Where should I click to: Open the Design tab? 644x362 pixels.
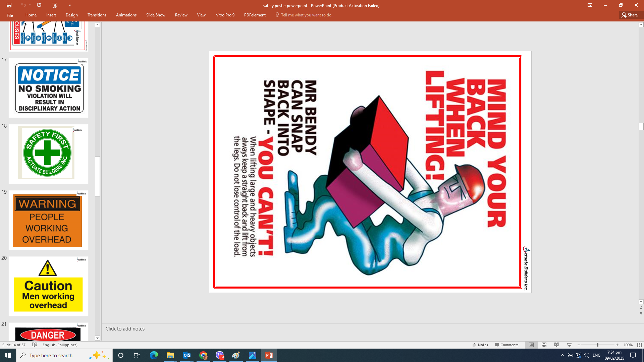[71, 15]
